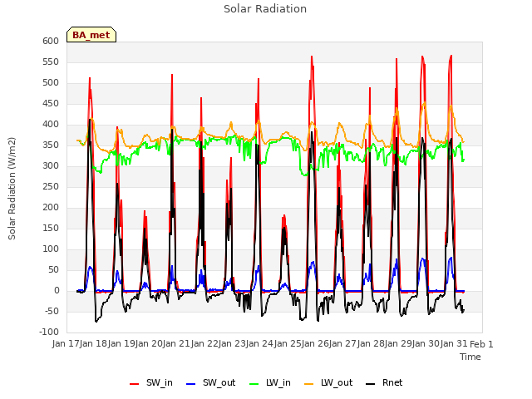Click the SW_in legend label
This screenshot has height=399, width=532.
160,382
